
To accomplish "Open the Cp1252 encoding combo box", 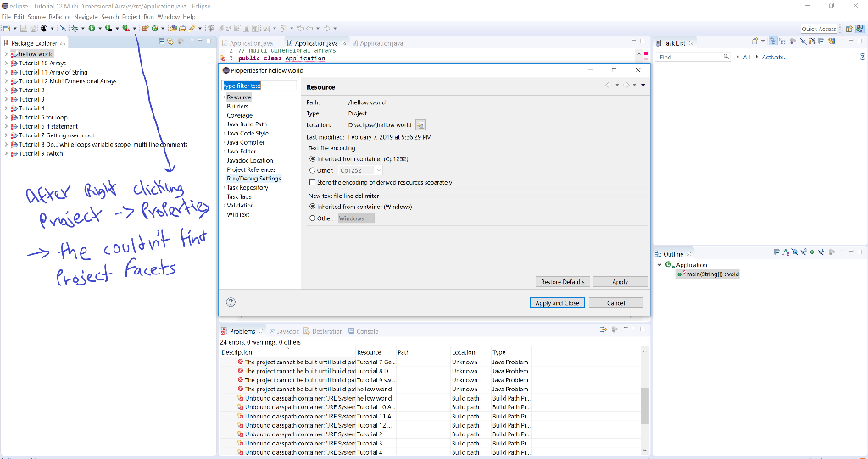I will tap(359, 170).
